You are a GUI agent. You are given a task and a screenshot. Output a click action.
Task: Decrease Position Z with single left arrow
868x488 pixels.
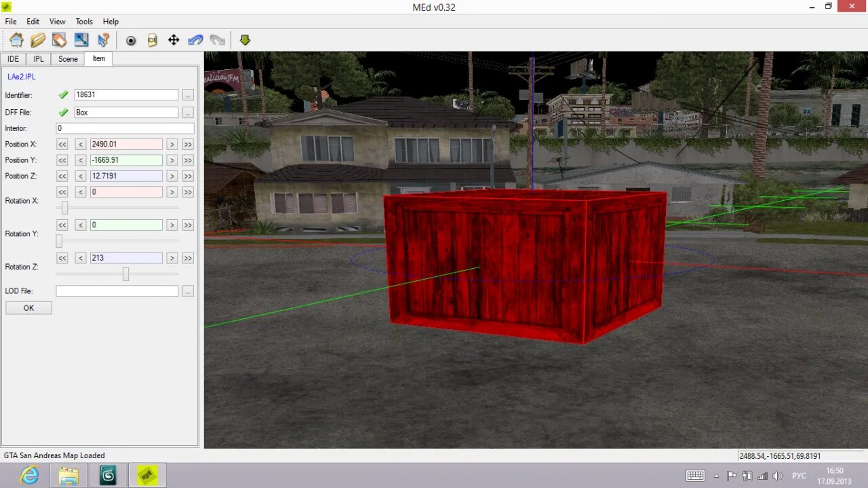[x=80, y=176]
